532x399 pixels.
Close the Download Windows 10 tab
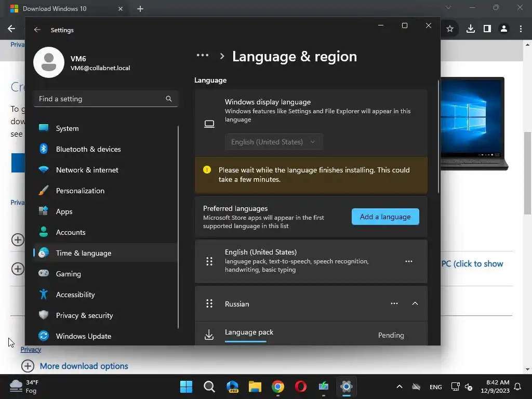[121, 9]
